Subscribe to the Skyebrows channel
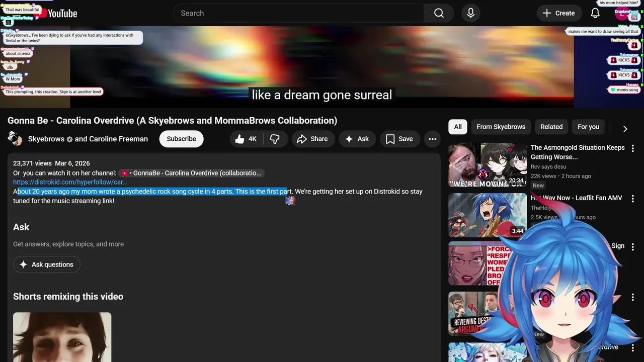 tap(181, 139)
